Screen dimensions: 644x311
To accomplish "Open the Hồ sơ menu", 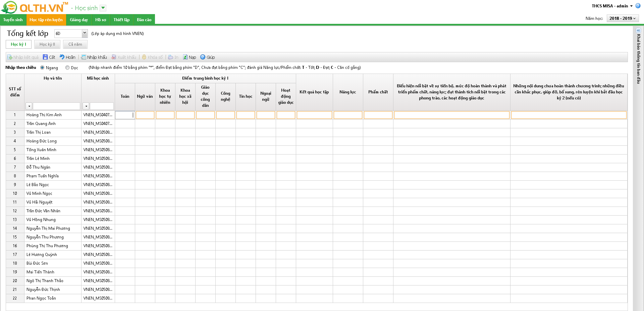I will pyautogui.click(x=101, y=20).
